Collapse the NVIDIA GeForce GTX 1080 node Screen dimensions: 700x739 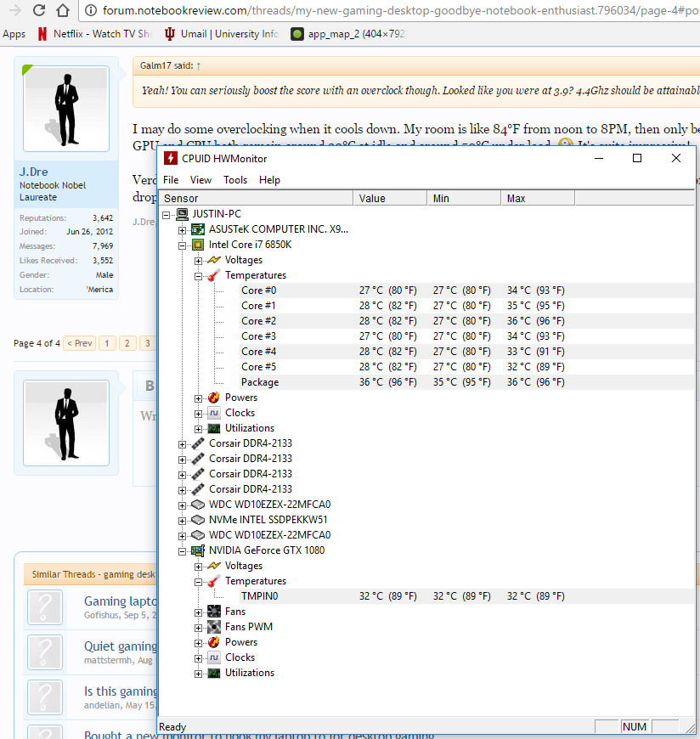click(x=183, y=551)
